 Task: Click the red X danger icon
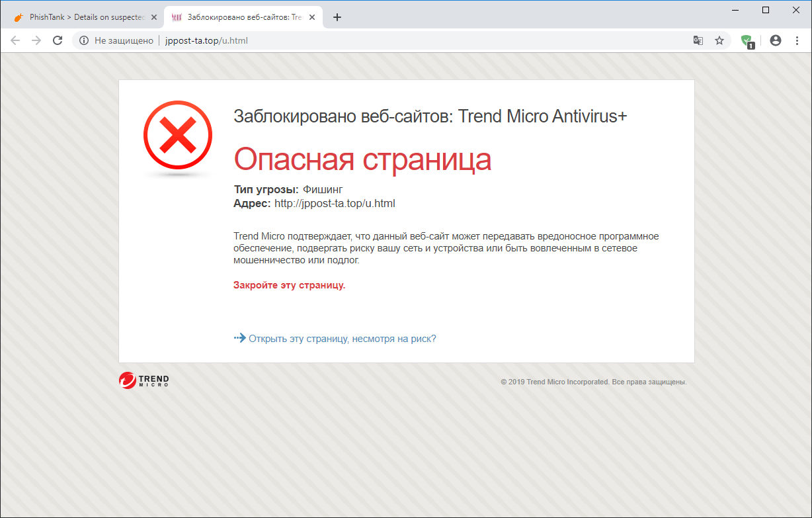tap(178, 136)
